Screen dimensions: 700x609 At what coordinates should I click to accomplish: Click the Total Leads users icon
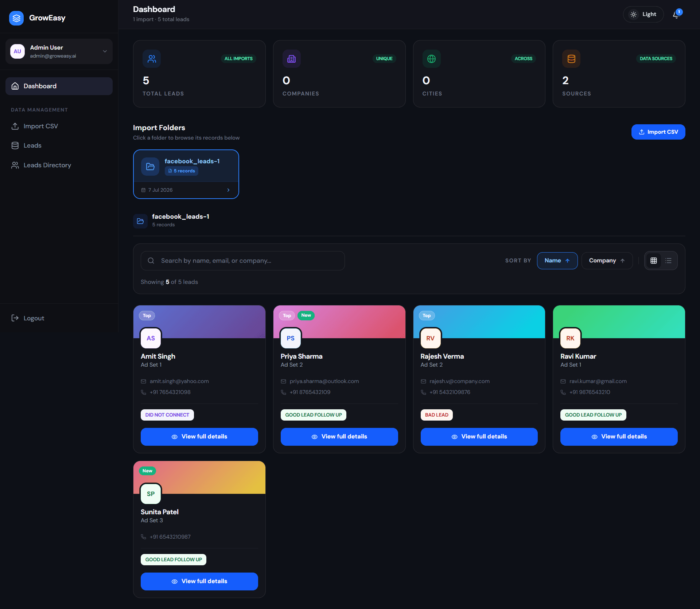pos(152,59)
